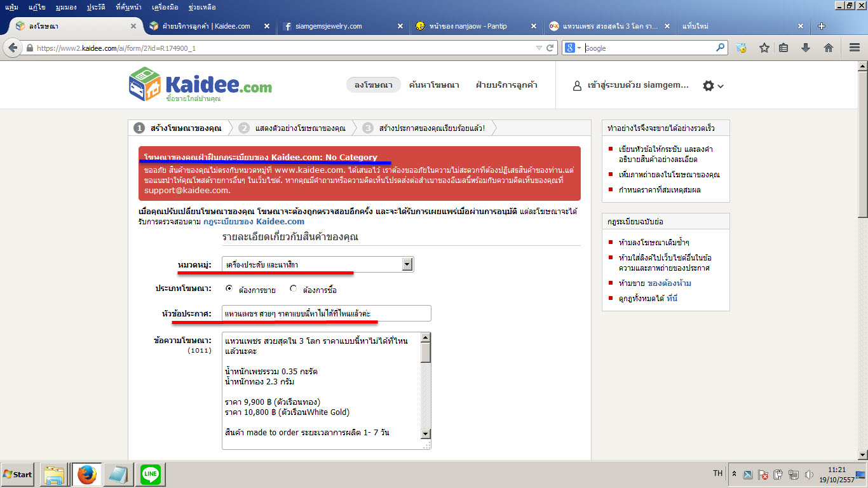Go to Firefox home page icon

(828, 48)
